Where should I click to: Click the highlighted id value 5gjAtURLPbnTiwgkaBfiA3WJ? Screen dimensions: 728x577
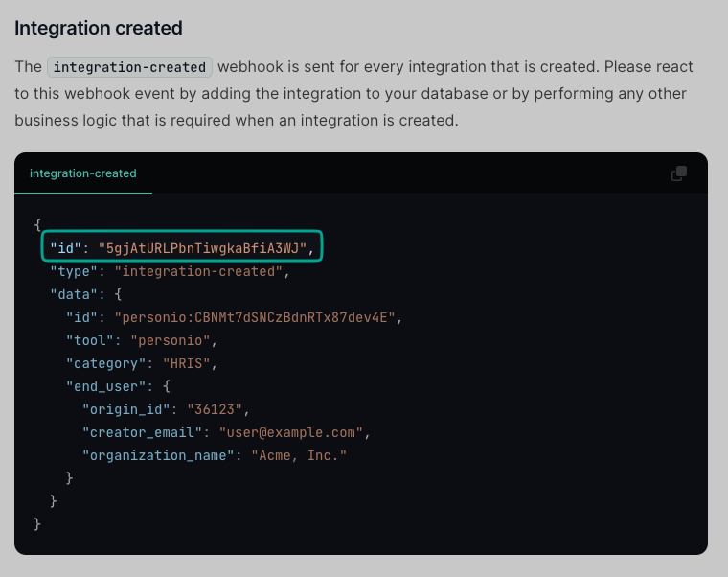[x=202, y=249]
